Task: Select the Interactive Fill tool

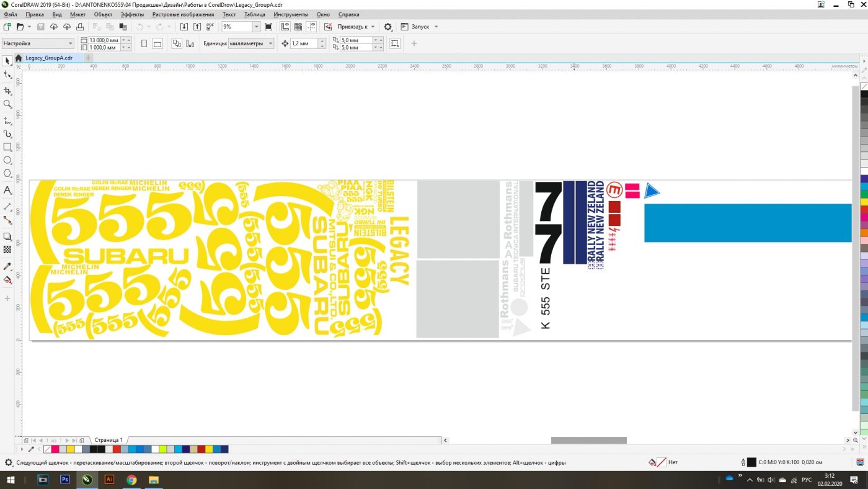Action: pos(7,279)
